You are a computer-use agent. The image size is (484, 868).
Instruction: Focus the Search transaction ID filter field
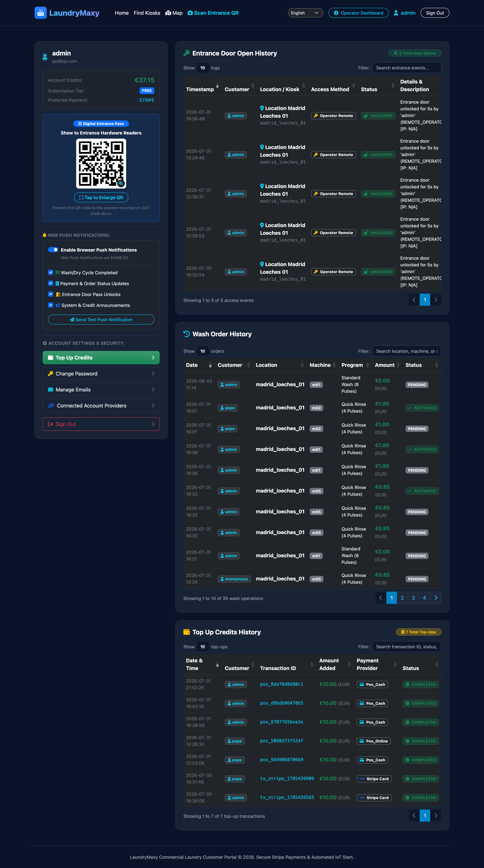click(x=406, y=647)
